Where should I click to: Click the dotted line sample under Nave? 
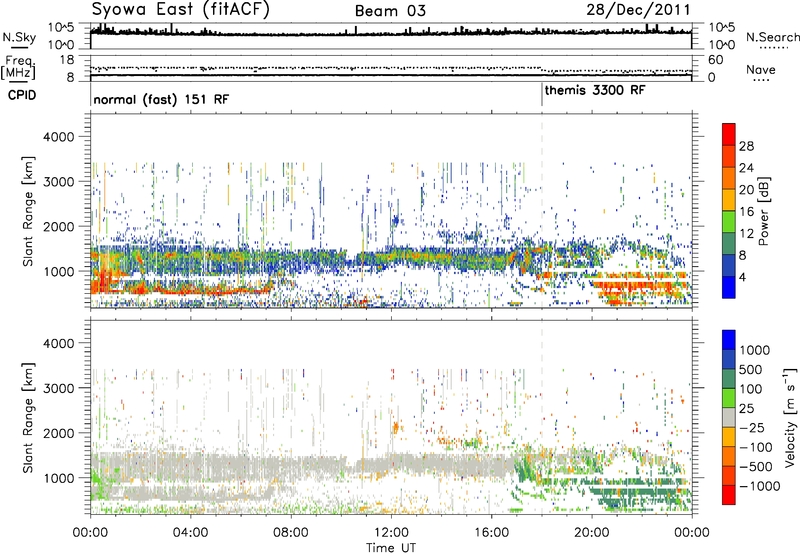coord(761,80)
